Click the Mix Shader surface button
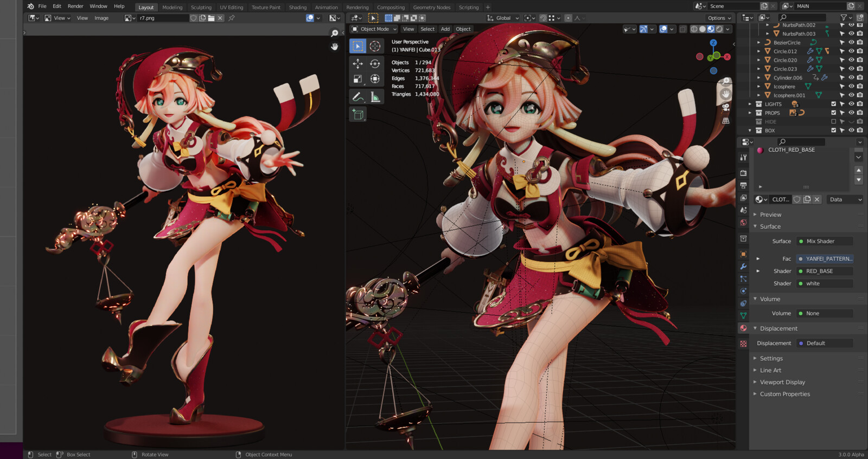Image resolution: width=868 pixels, height=459 pixels. pyautogui.click(x=825, y=241)
